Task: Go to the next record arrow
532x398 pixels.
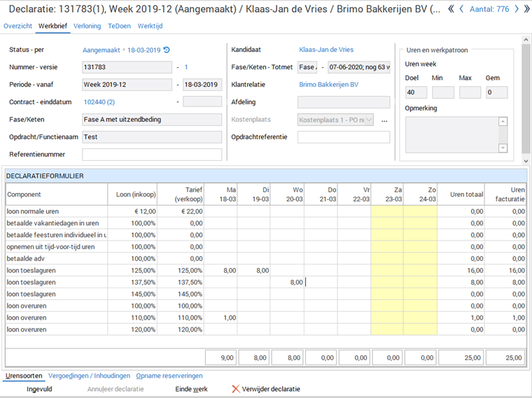Action: 516,9
